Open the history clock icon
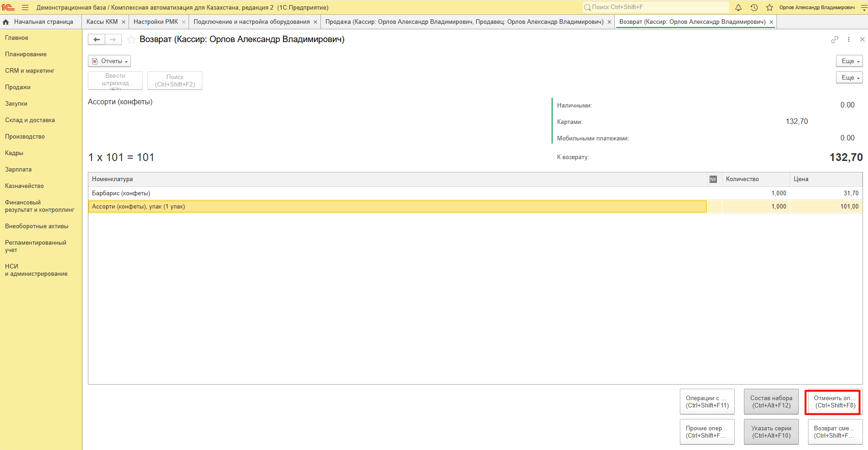 pyautogui.click(x=754, y=7)
